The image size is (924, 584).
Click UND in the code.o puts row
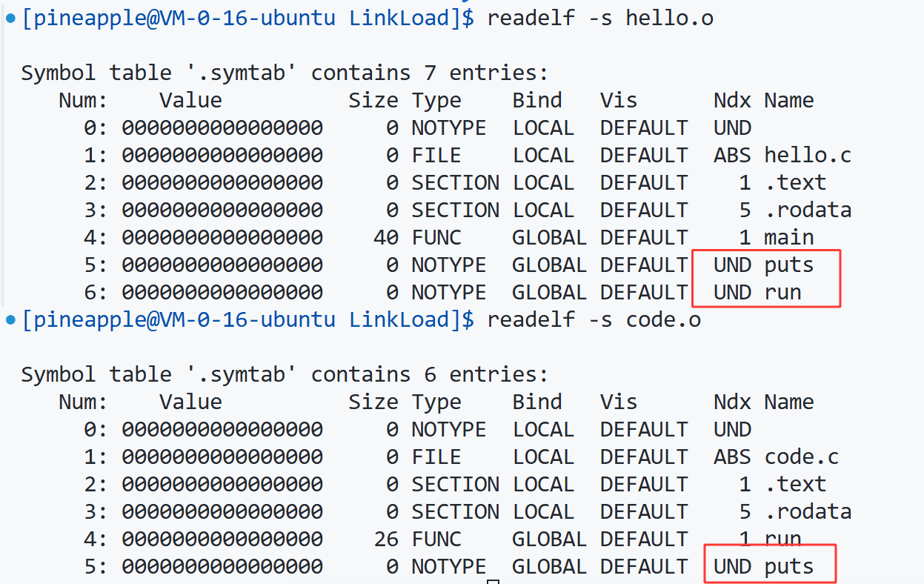[732, 567]
